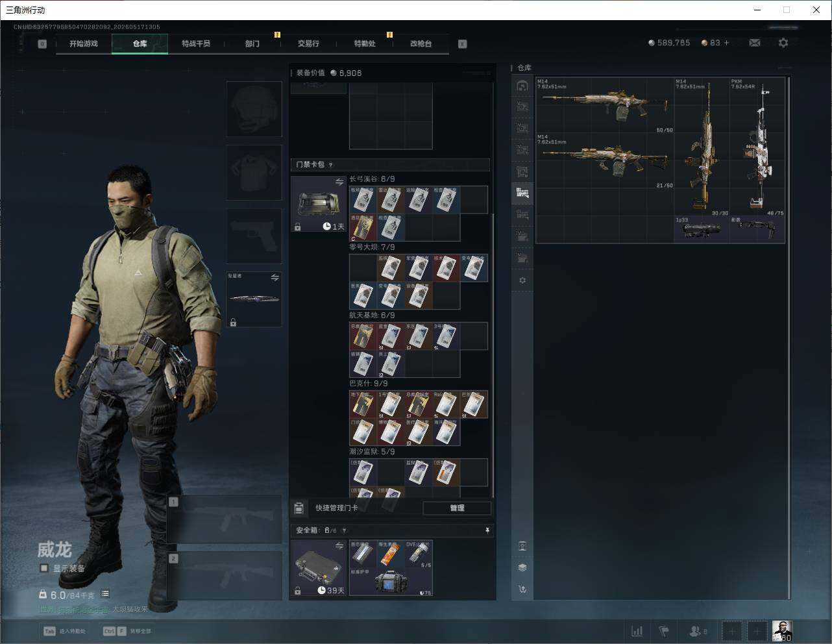Screen dimensions: 832x644
Task: Click the left nav arrow icon before 开始游戏
Action: click(42, 44)
